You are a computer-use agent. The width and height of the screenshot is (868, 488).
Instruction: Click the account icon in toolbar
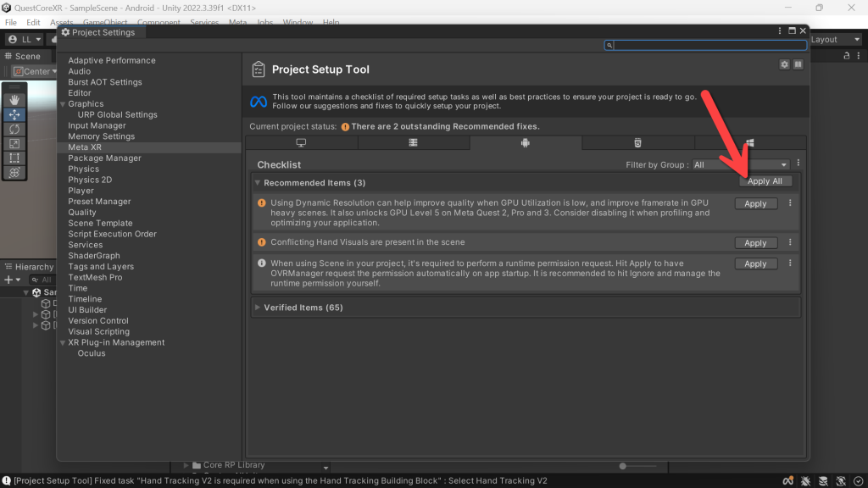tap(12, 39)
